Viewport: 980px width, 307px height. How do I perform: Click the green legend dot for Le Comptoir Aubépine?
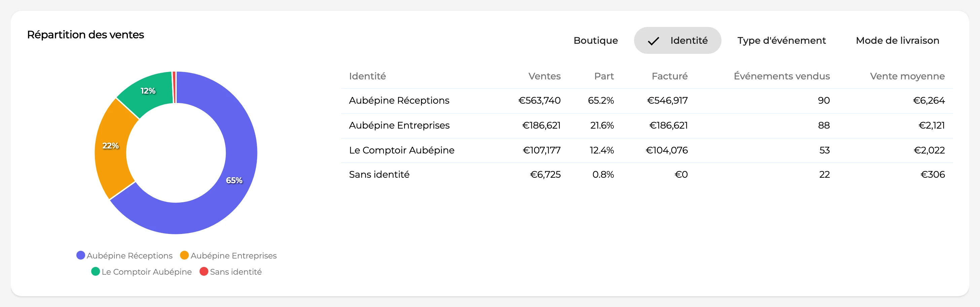(x=96, y=271)
